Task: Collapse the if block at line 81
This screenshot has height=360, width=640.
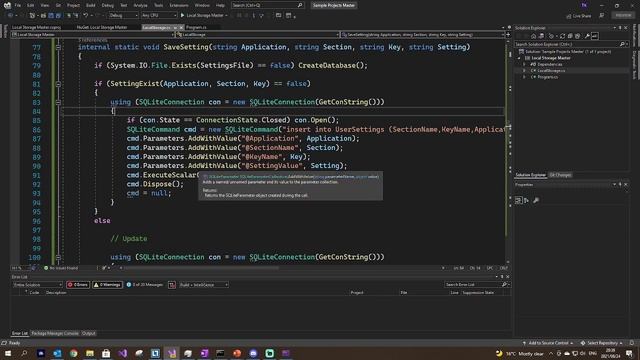Action: point(58,84)
